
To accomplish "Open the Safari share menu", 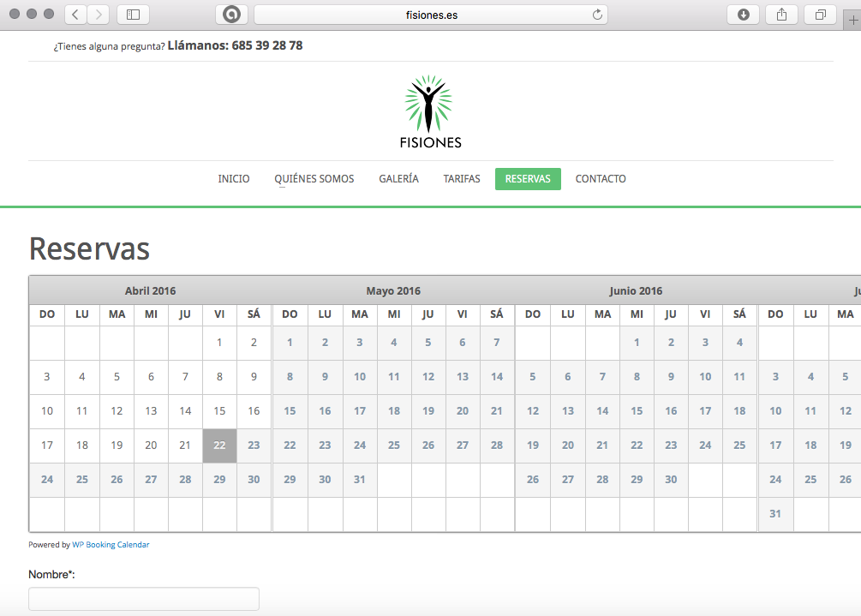I will point(781,15).
